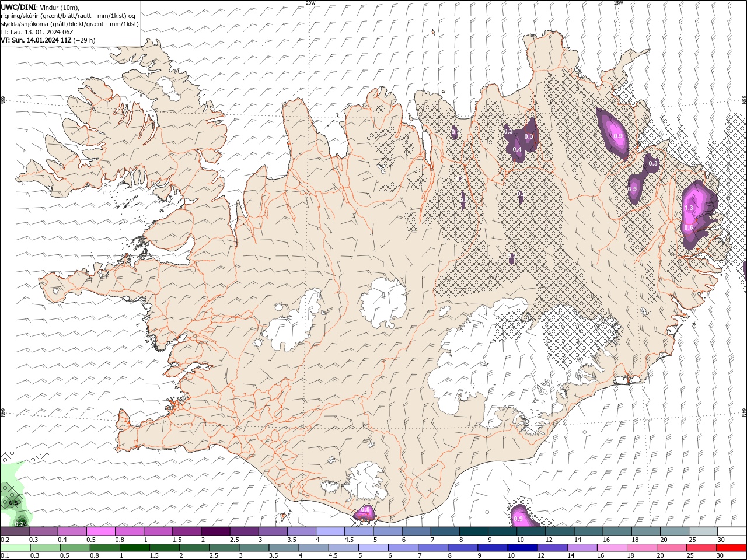Viewport: 747px width, 560px height.
Task: Pick the darkest purple snow swatch between 2 and 2.5
Action: click(x=215, y=531)
